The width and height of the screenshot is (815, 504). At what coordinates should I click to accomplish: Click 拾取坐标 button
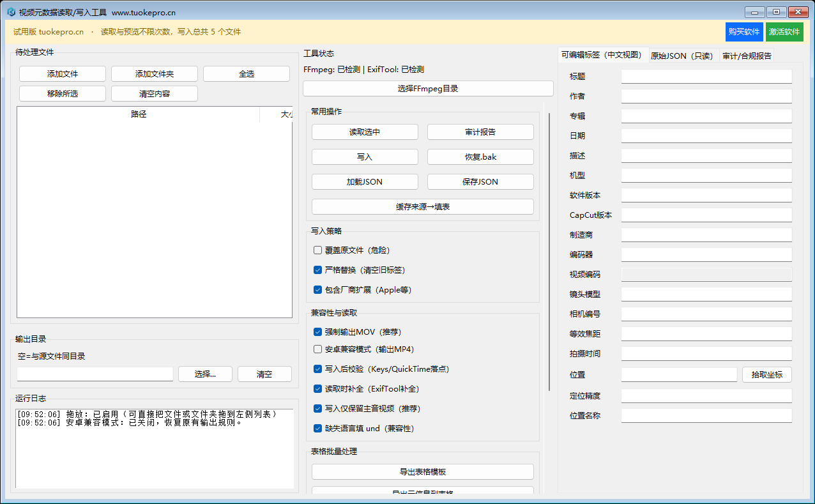(767, 375)
